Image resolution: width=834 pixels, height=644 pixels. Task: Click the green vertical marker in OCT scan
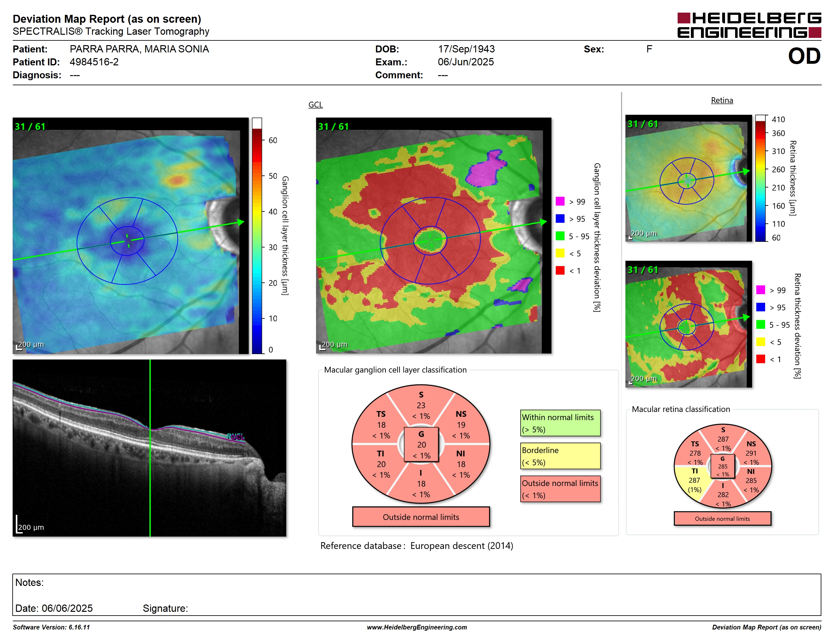point(150,448)
